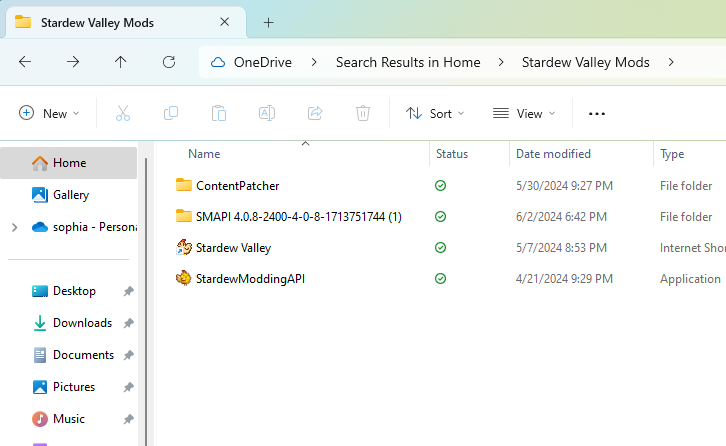Open the New item dropdown
Screen dimensions: 726x446
tap(49, 114)
